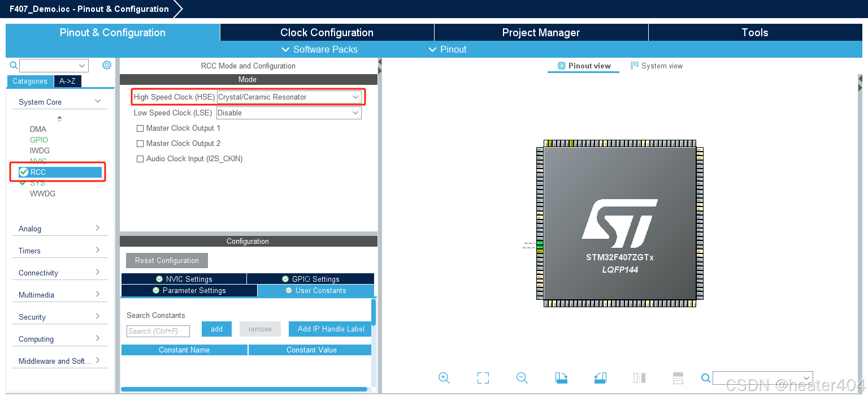Select the Pinout & Configuration tab

[x=112, y=32]
